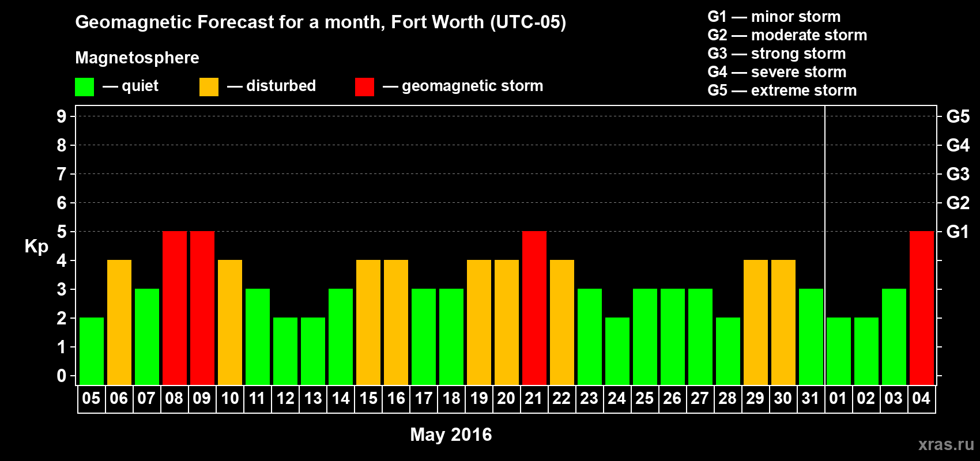Image resolution: width=980 pixels, height=461 pixels.
Task: Click the orange disturbed legend swatch
Action: (209, 87)
